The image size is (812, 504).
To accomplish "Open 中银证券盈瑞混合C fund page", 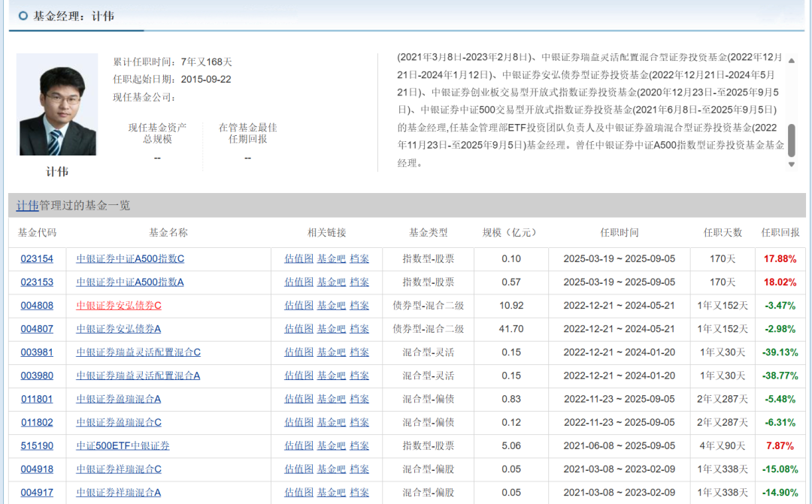I will pyautogui.click(x=119, y=422).
